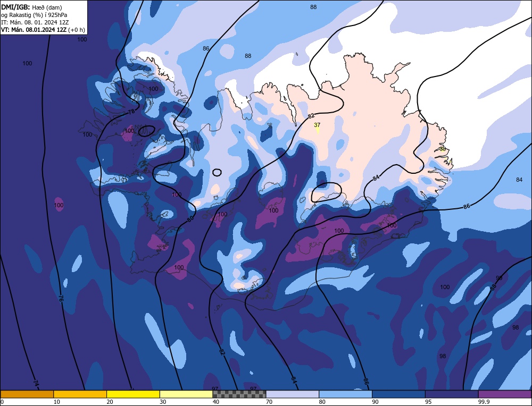The height and width of the screenshot is (406, 532).
Task: Click the '100' value right below the title box
Action: (x=82, y=39)
